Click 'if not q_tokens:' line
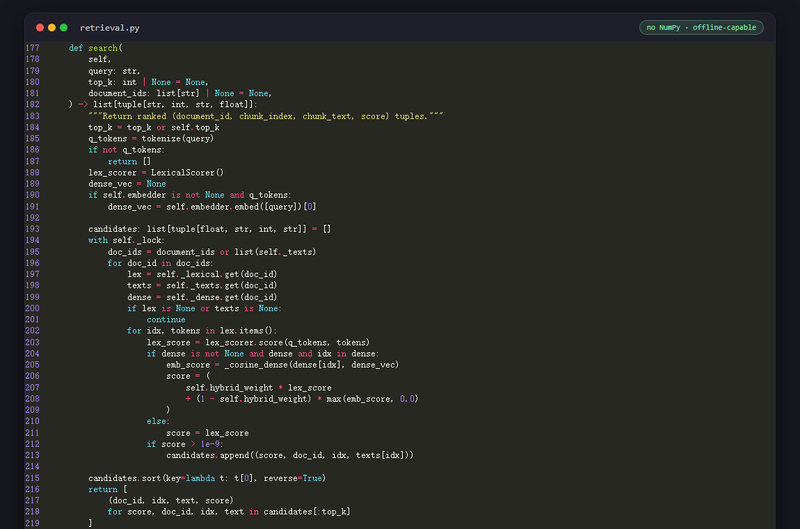 (x=127, y=150)
